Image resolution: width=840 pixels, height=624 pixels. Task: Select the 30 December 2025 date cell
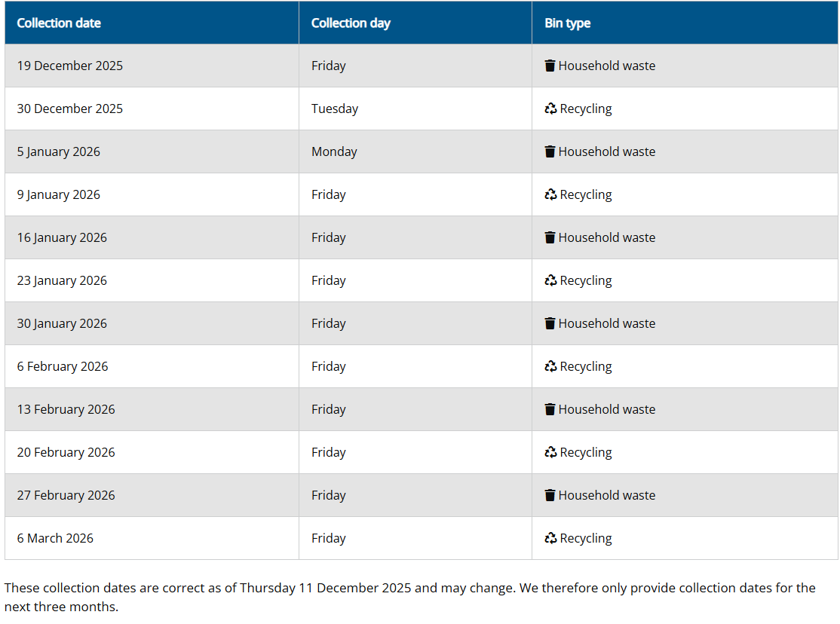click(x=70, y=109)
